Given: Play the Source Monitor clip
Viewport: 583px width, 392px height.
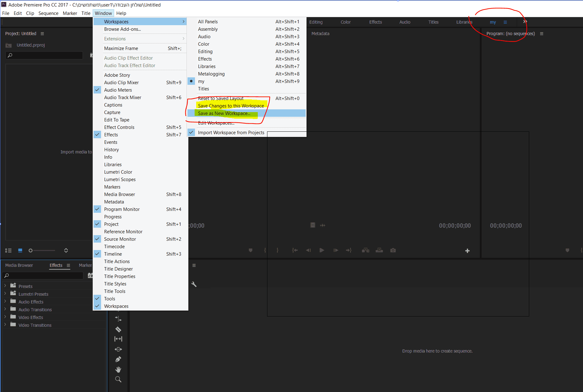Looking at the screenshot, I should [x=322, y=250].
